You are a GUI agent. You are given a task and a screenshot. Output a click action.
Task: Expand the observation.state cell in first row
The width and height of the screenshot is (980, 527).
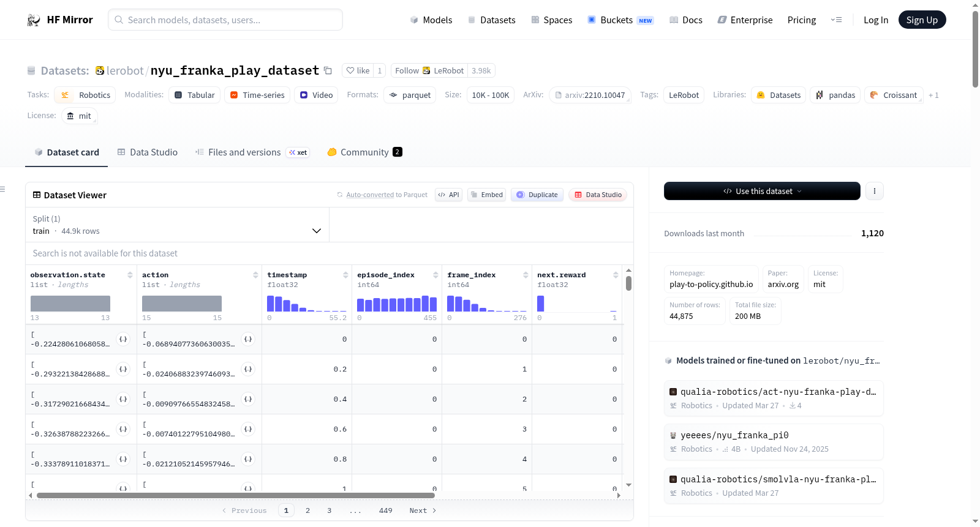click(123, 339)
